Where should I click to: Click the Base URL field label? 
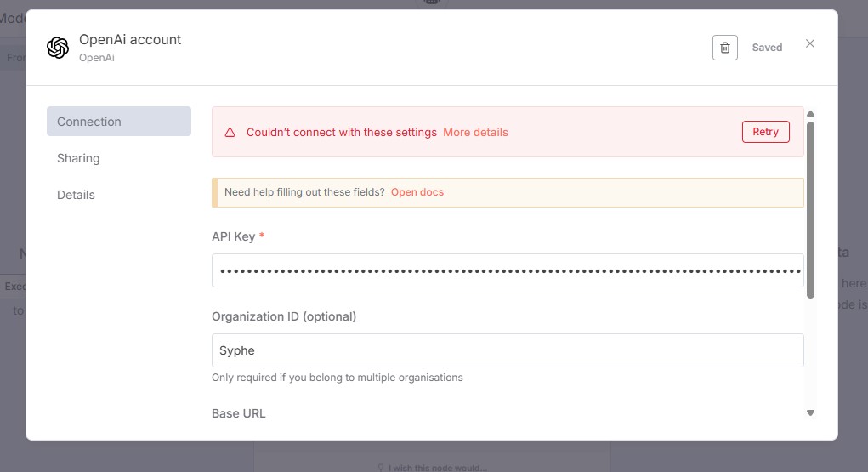239,413
